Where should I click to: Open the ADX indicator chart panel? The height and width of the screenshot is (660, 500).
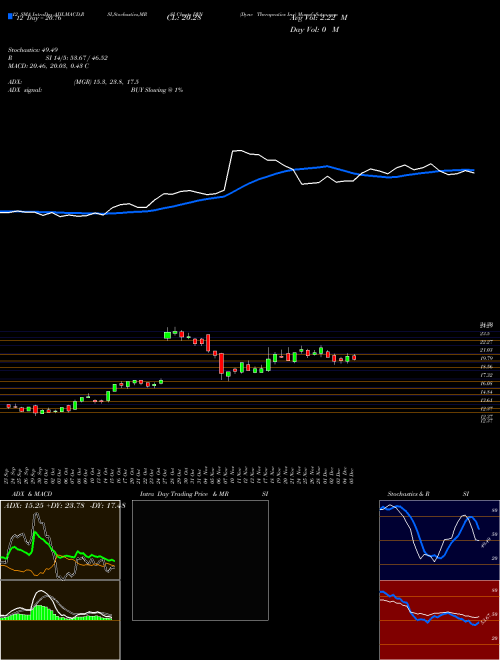pos(60,540)
